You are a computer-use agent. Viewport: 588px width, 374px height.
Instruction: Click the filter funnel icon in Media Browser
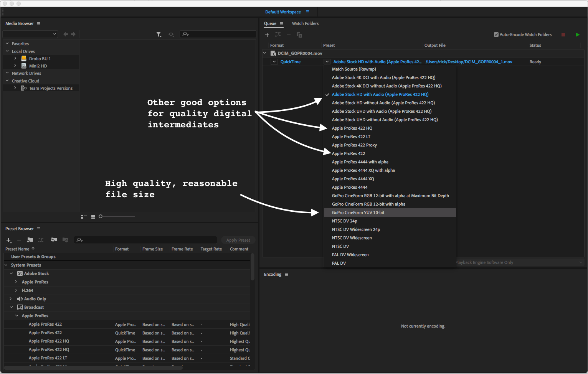[x=159, y=35]
